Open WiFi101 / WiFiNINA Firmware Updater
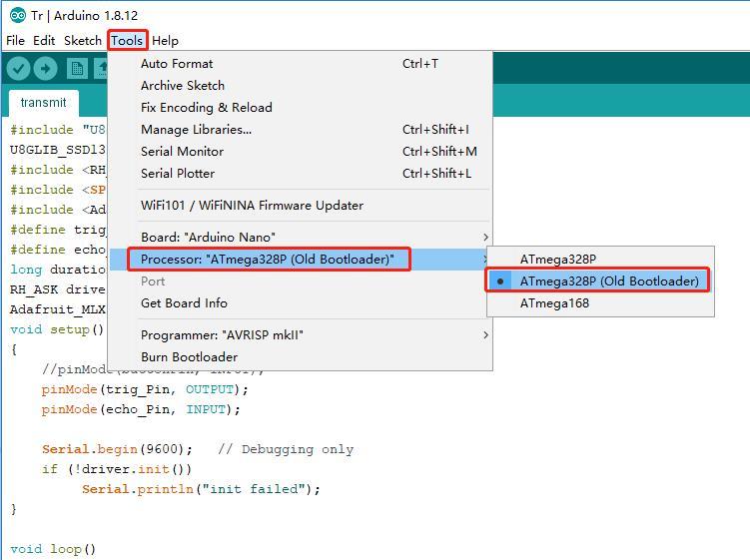 pyautogui.click(x=301, y=206)
